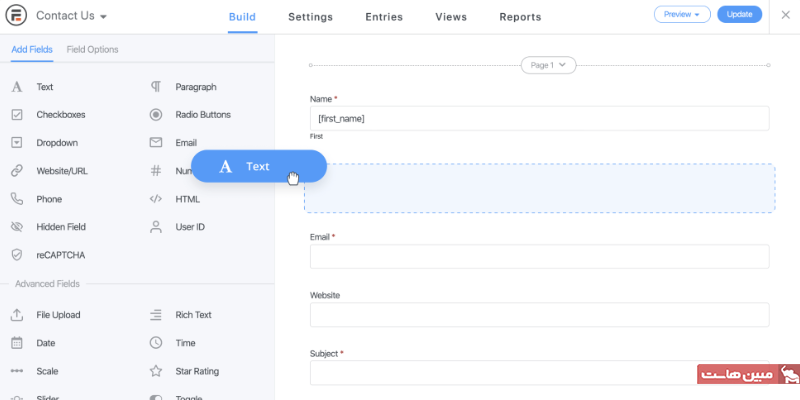Open the Contact Us form dropdown
The image size is (800, 400).
(72, 16)
